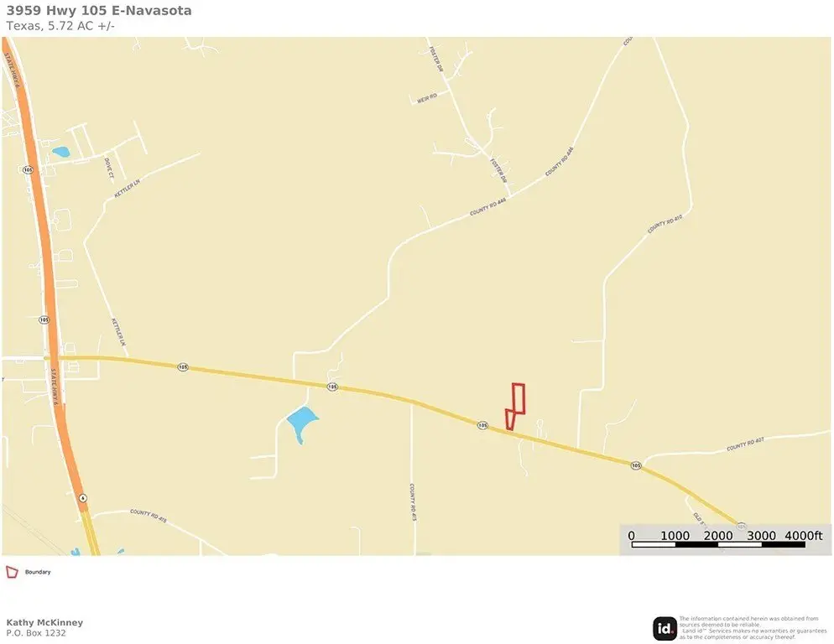
Task: Click the black and white scale bar
Action: [718, 544]
